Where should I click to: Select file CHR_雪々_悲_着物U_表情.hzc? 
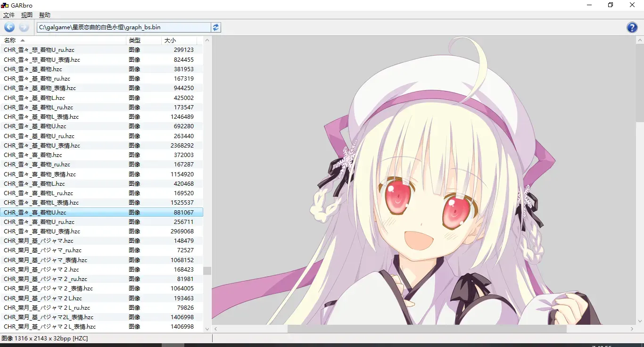(101, 59)
